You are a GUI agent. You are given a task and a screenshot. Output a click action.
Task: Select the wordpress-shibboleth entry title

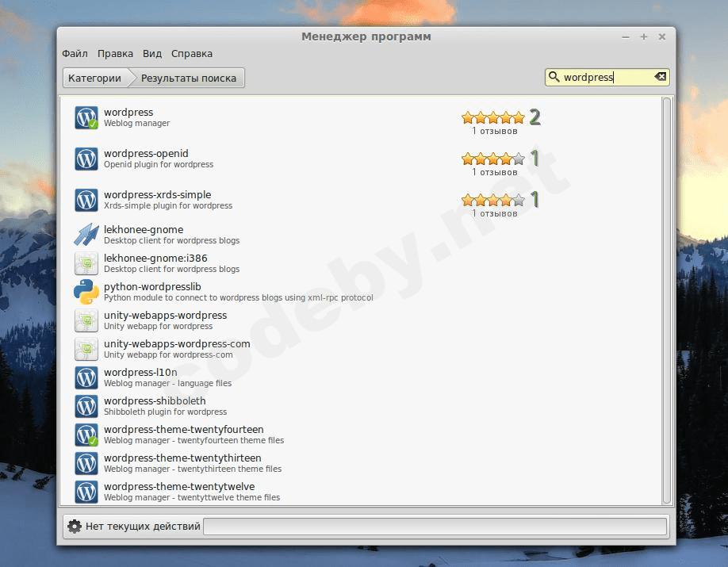155,401
